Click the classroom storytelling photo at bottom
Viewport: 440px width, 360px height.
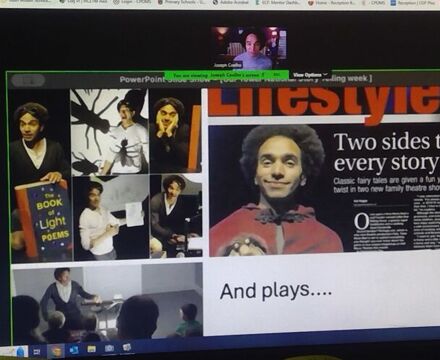pos(107,304)
